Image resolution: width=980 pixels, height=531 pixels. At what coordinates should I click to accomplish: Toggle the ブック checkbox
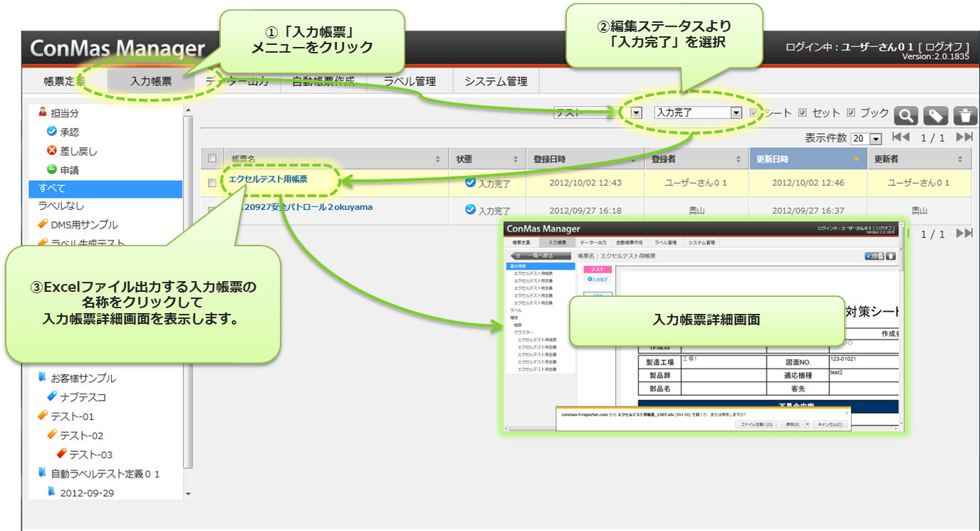pyautogui.click(x=851, y=113)
